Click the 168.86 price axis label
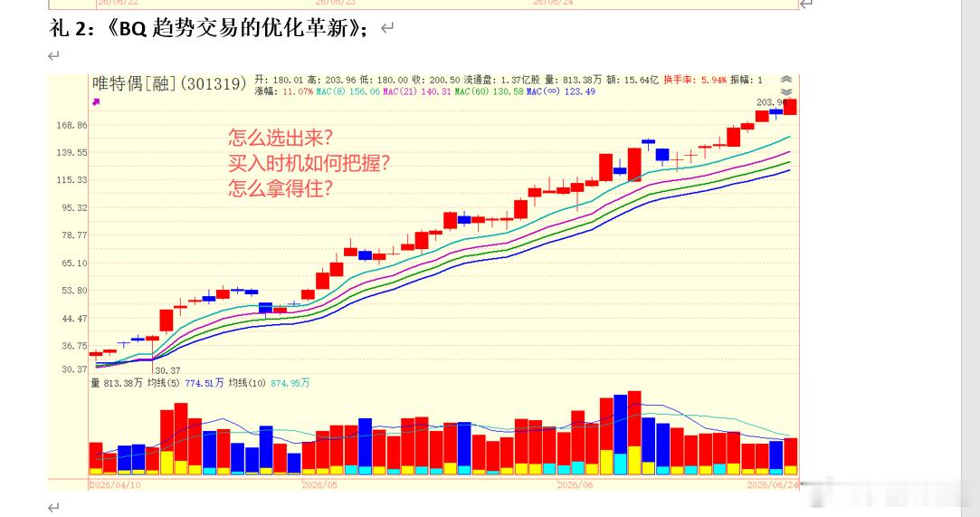This screenshot has width=980, height=517. click(x=71, y=125)
